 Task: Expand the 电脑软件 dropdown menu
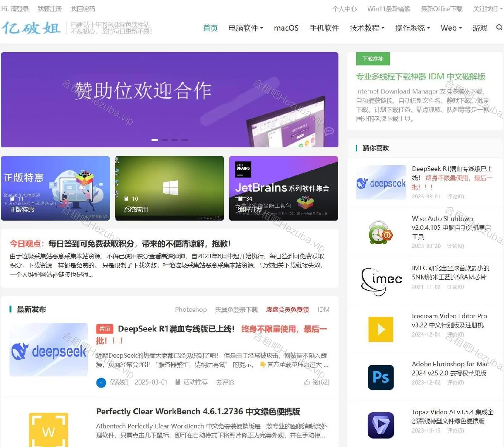[x=245, y=28]
